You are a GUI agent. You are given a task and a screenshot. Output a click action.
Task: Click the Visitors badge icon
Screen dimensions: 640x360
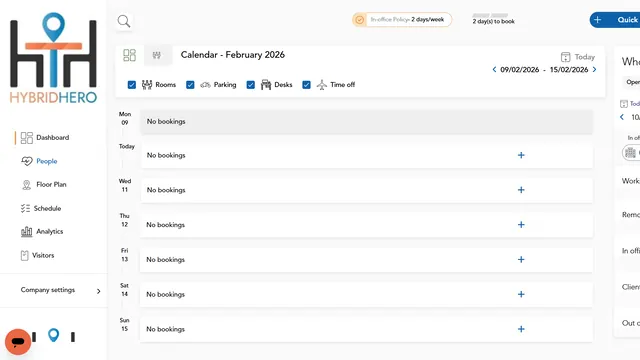24,256
